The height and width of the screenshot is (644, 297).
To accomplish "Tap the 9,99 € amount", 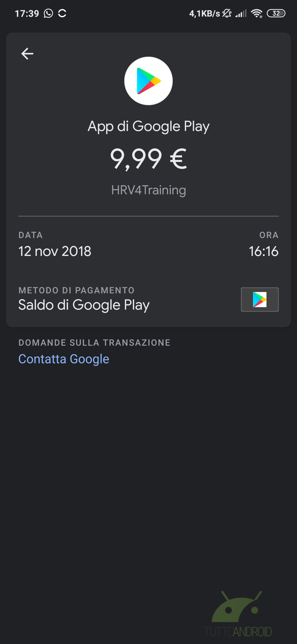I will 148,159.
